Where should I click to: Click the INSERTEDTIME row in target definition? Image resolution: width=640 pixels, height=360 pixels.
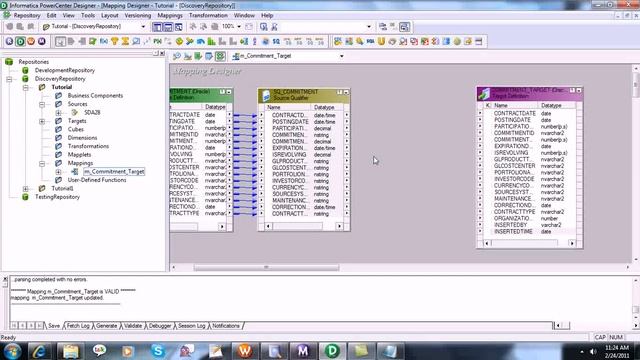[529, 231]
